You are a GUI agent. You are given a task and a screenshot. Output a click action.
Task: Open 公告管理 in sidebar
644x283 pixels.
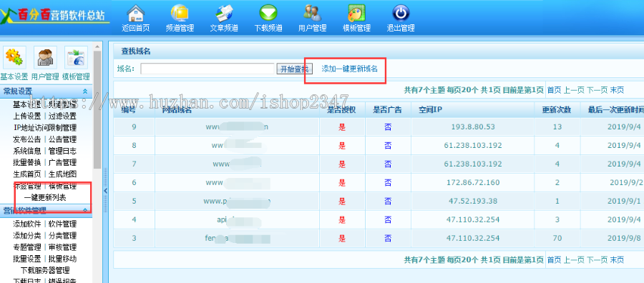[x=62, y=139]
